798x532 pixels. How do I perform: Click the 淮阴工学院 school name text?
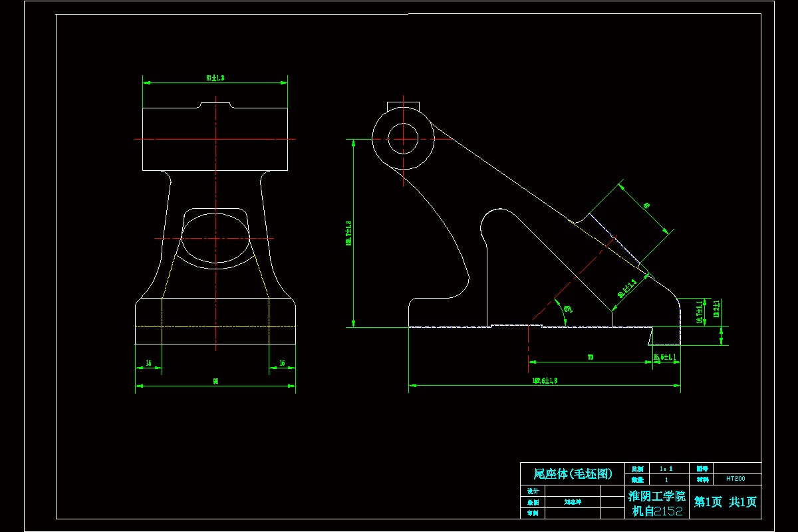657,496
